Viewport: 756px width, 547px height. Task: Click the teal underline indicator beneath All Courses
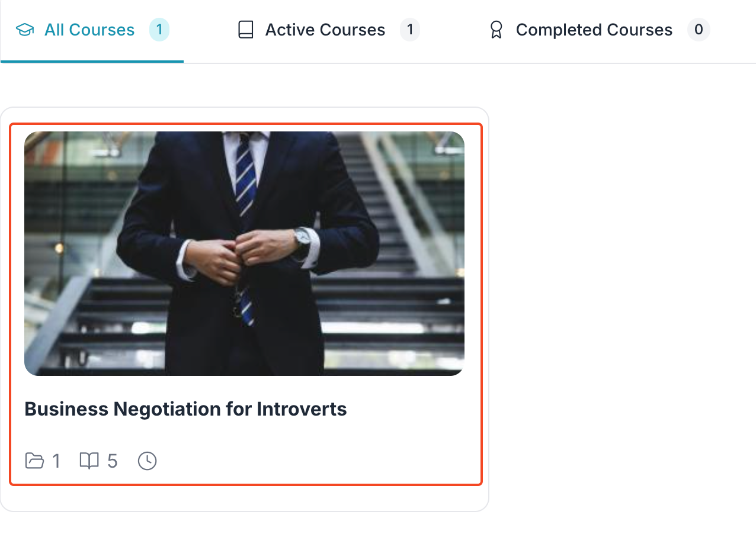(x=92, y=60)
